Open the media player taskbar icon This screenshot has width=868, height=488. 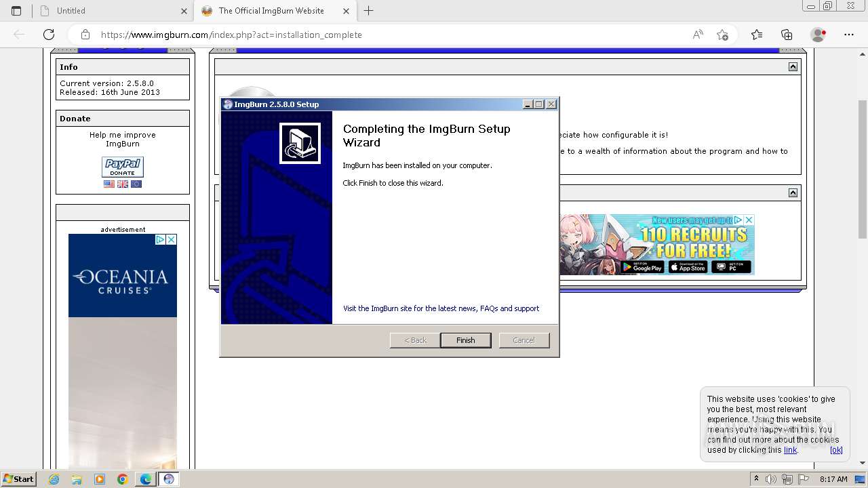(100, 479)
